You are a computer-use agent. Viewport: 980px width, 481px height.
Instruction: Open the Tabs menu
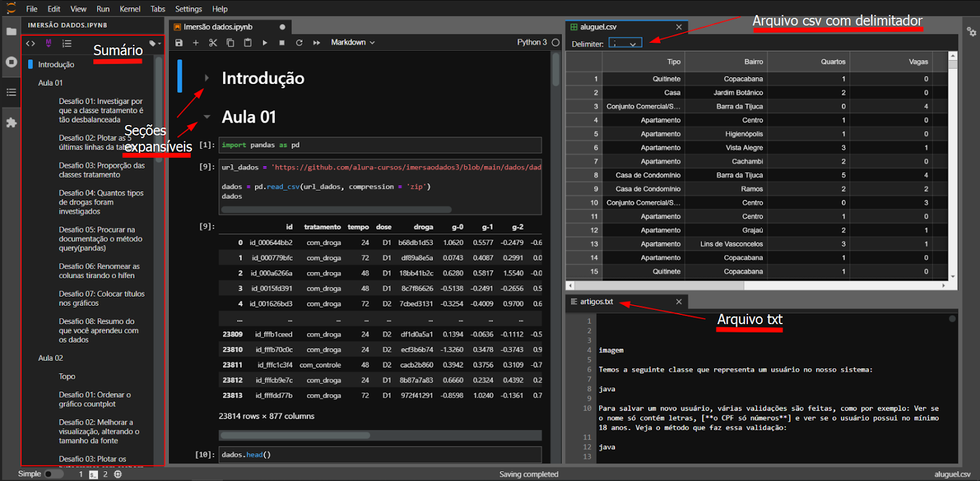[x=158, y=9]
